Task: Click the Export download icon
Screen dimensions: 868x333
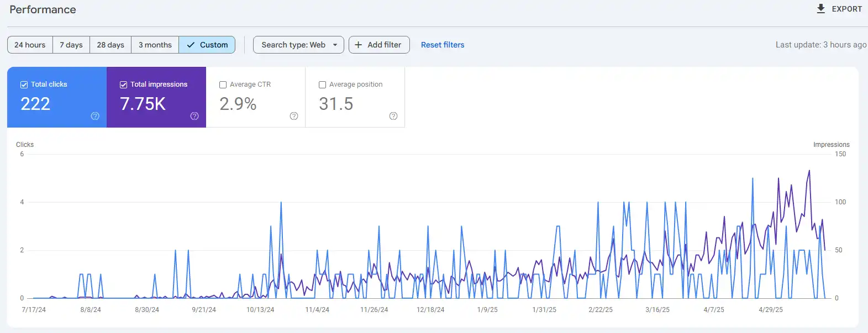Action: pyautogui.click(x=821, y=9)
